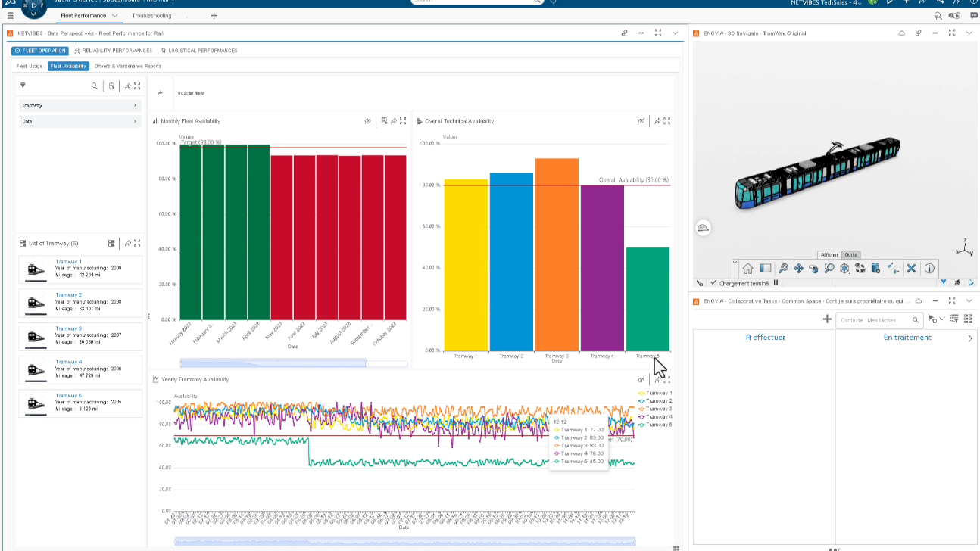The height and width of the screenshot is (551, 980).
Task: Click the trash icon to clear filters
Action: 111,86
